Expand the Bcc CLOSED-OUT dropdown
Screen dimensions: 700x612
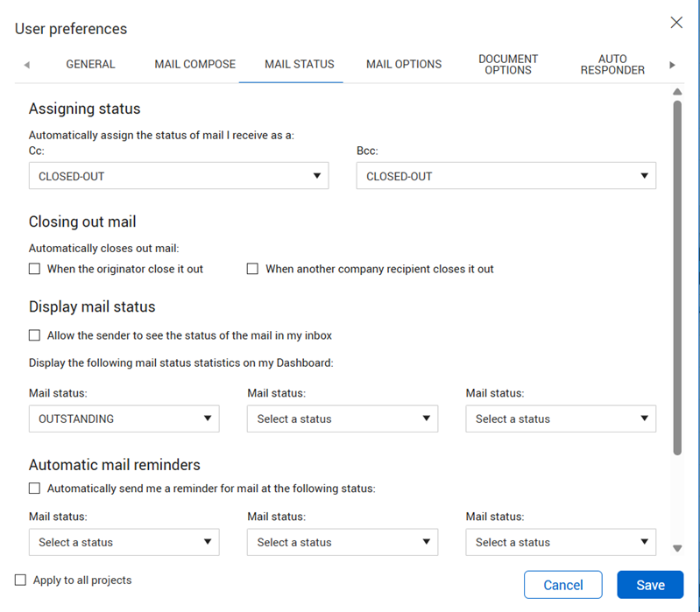coord(506,176)
